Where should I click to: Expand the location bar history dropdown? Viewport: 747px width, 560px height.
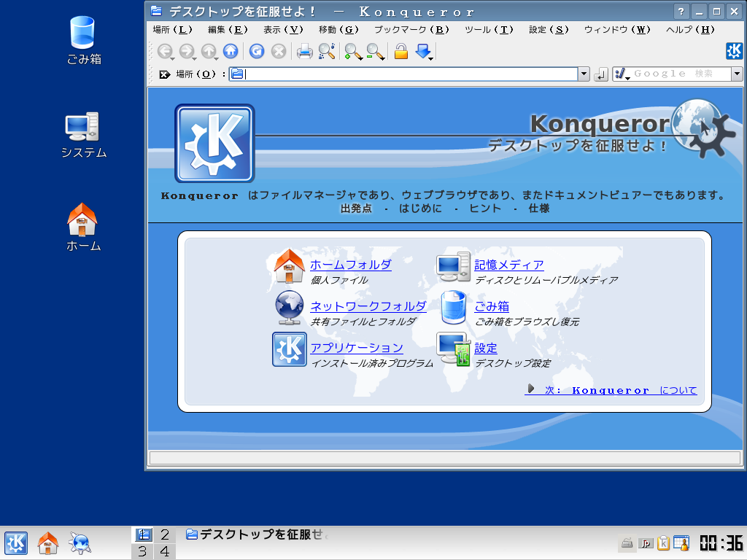point(584,74)
